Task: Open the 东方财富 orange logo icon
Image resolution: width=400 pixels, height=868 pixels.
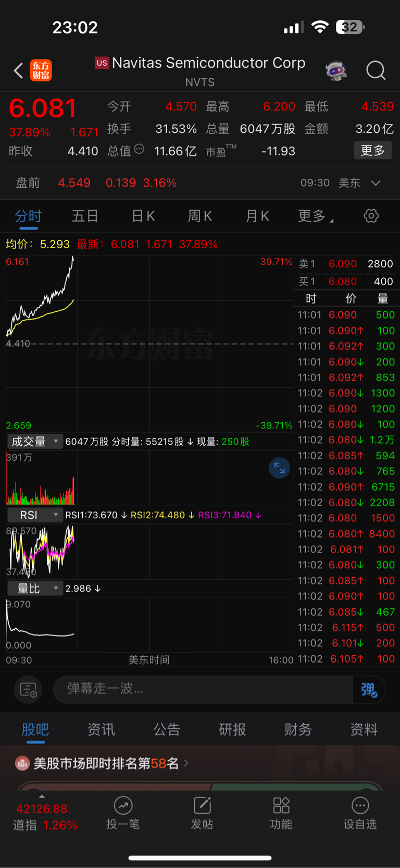Action: coord(41,70)
